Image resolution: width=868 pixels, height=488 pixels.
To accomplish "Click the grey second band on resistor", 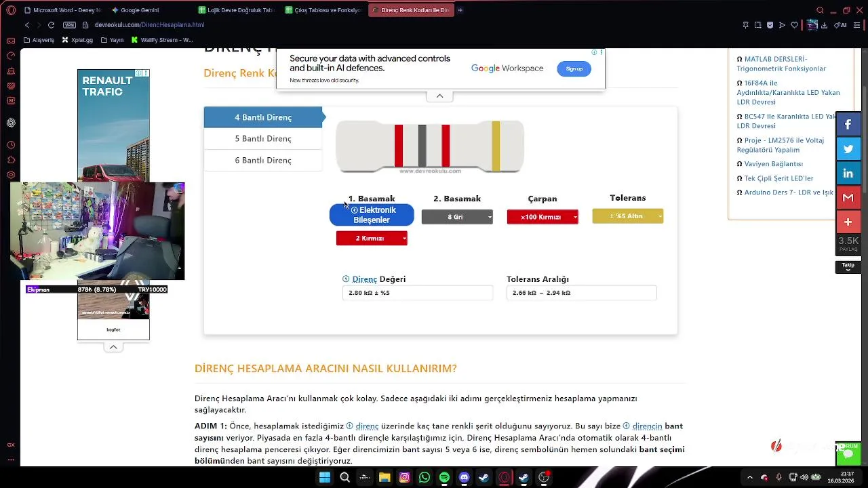I will [422, 146].
